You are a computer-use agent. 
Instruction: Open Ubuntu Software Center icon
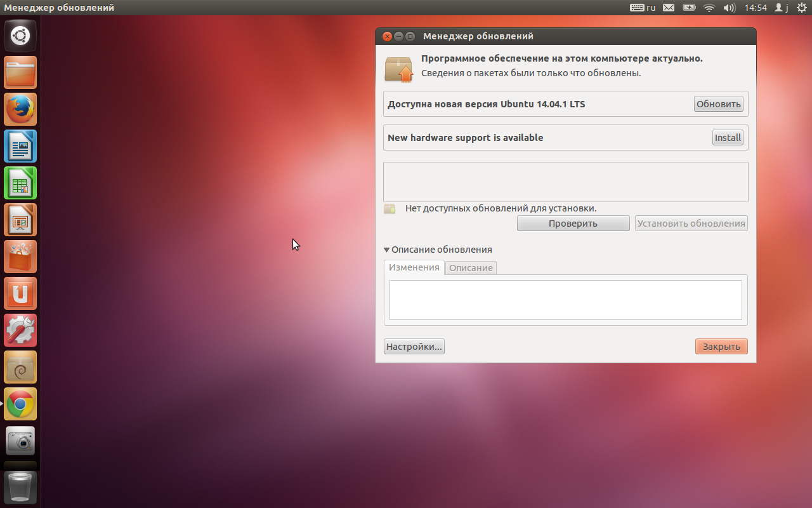coord(20,257)
